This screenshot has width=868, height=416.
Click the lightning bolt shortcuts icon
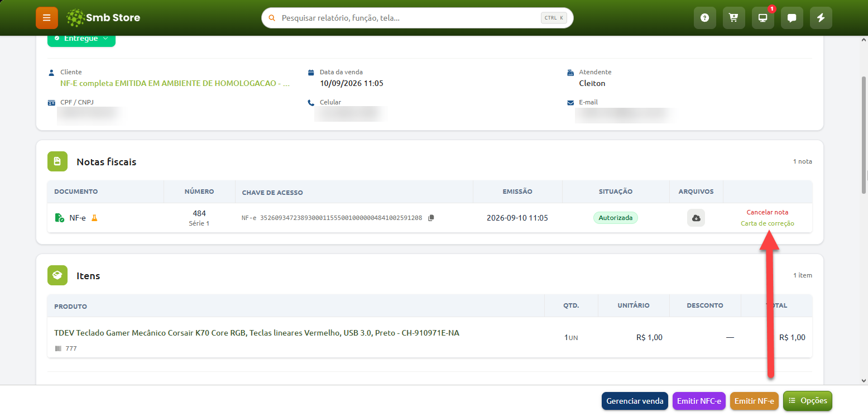(821, 18)
